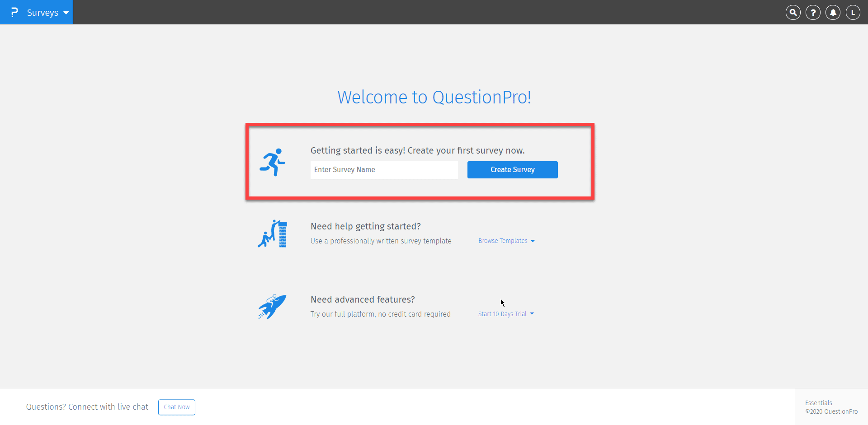Click the rocket advanced features icon

tap(272, 307)
